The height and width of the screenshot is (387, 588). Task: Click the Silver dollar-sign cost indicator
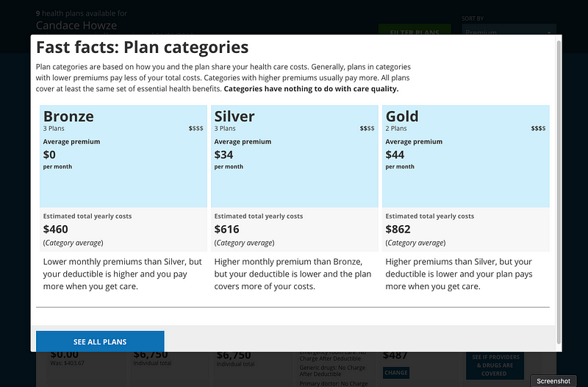367,129
